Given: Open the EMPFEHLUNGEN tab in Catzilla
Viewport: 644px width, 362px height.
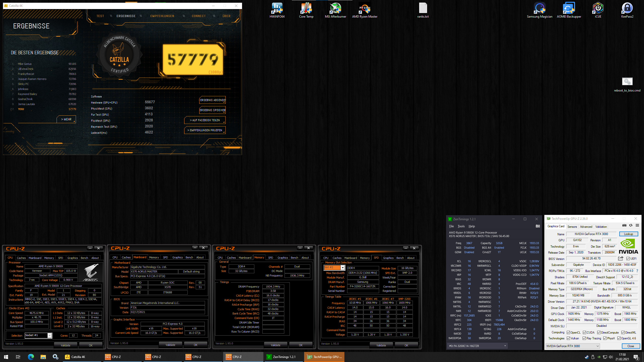Looking at the screenshot, I should tap(162, 16).
